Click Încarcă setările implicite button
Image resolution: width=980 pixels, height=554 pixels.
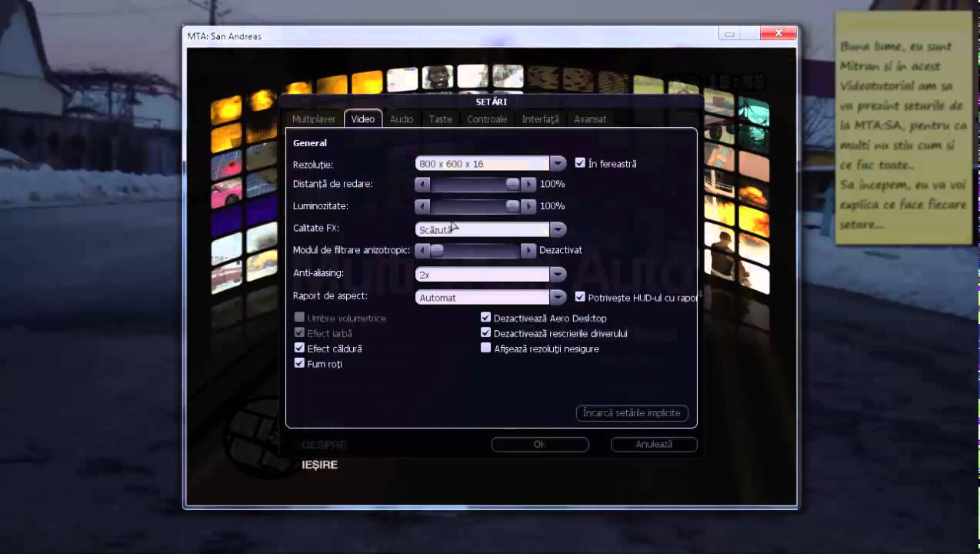click(632, 413)
